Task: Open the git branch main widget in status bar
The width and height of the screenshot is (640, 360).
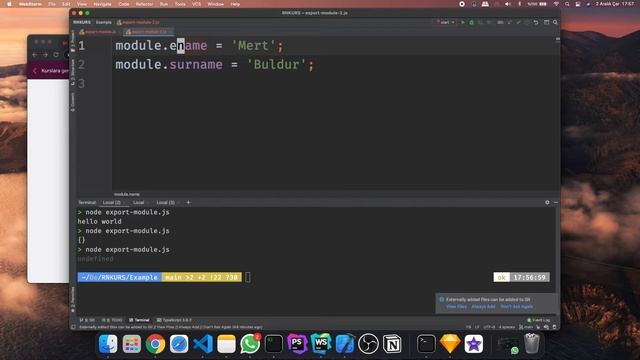Action: [526, 327]
